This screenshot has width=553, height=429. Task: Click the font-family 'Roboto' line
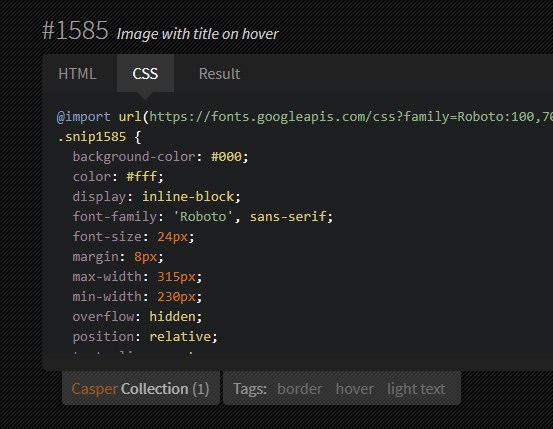203,217
